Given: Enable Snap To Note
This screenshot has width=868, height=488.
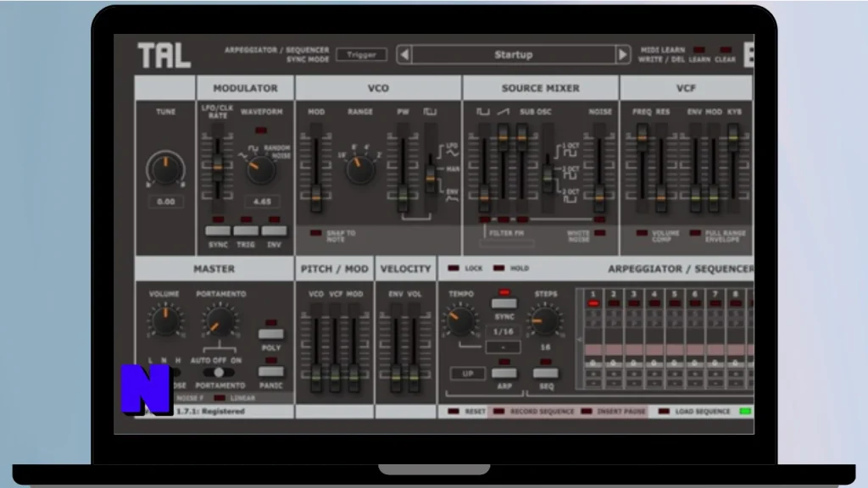Looking at the screenshot, I should [x=315, y=233].
